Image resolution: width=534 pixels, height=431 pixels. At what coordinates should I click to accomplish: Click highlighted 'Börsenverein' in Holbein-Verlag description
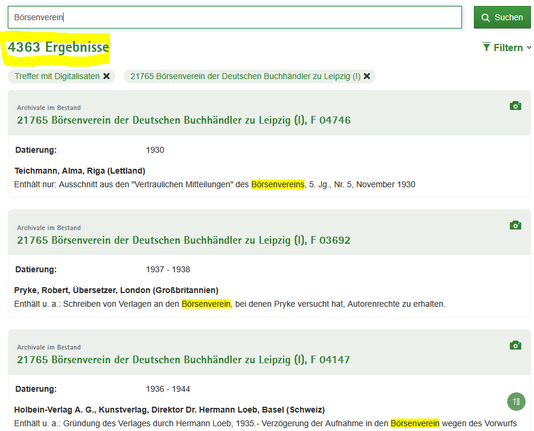point(415,424)
